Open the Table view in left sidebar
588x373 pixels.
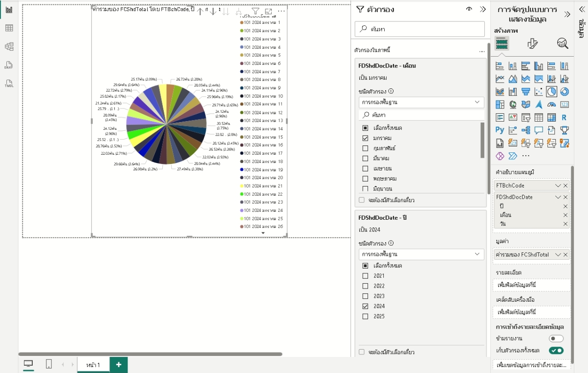(x=9, y=28)
